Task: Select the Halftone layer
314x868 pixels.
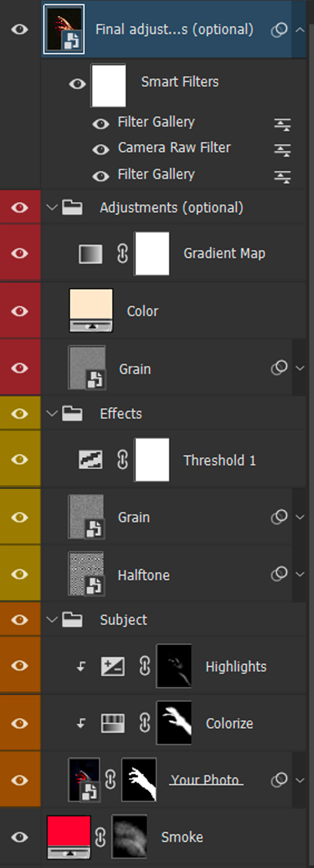Action: point(144,575)
